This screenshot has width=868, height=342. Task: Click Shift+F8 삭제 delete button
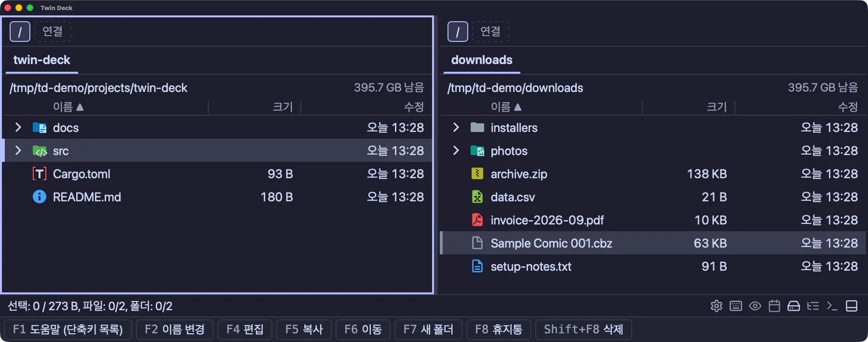(583, 329)
